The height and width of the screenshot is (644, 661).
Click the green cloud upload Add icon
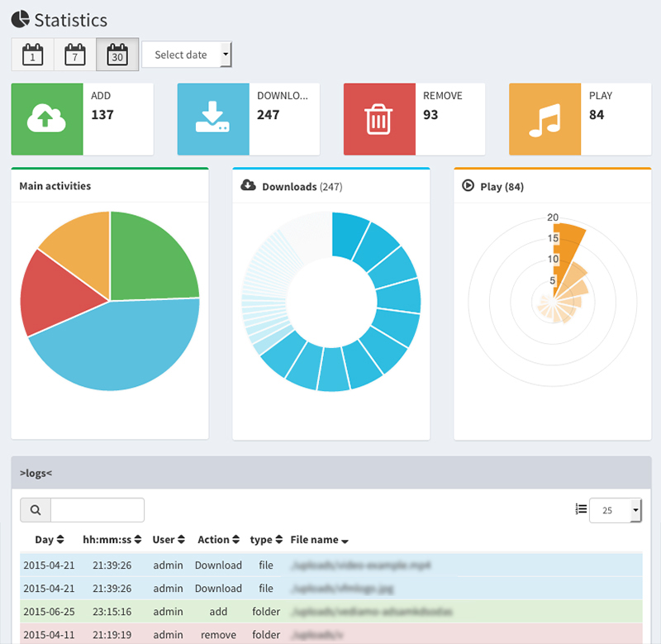pos(47,119)
